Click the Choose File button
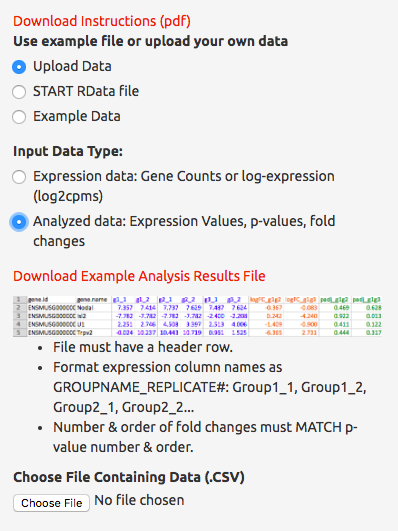 [x=51, y=503]
